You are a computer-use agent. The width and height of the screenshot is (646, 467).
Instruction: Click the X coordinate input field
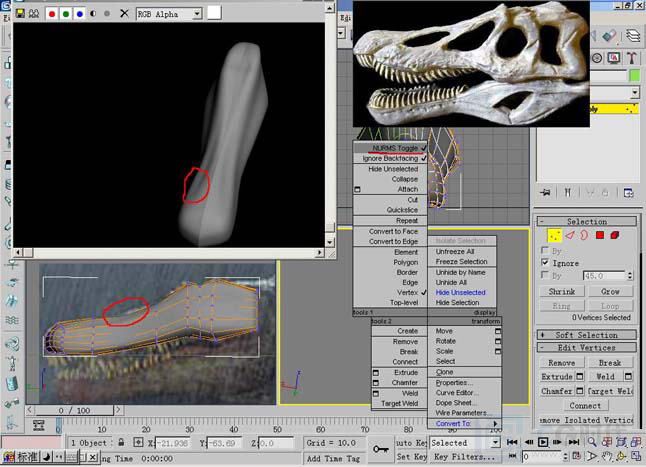click(172, 443)
